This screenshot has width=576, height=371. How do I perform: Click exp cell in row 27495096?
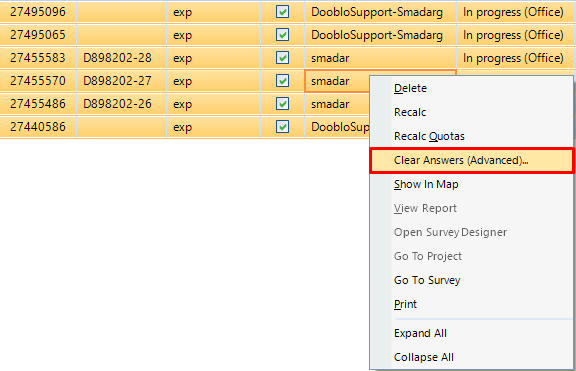coord(214,12)
